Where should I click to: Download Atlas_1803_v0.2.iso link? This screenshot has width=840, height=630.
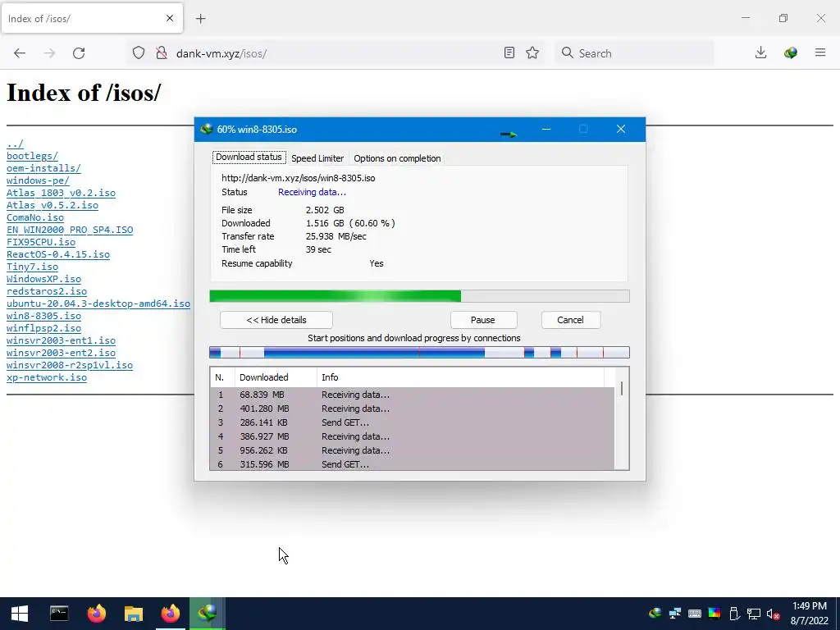click(61, 193)
